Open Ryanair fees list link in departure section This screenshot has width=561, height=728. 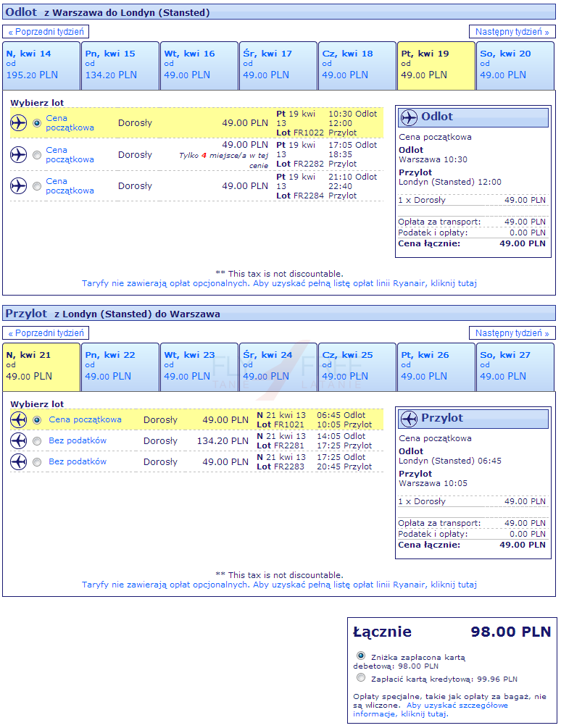tap(279, 283)
